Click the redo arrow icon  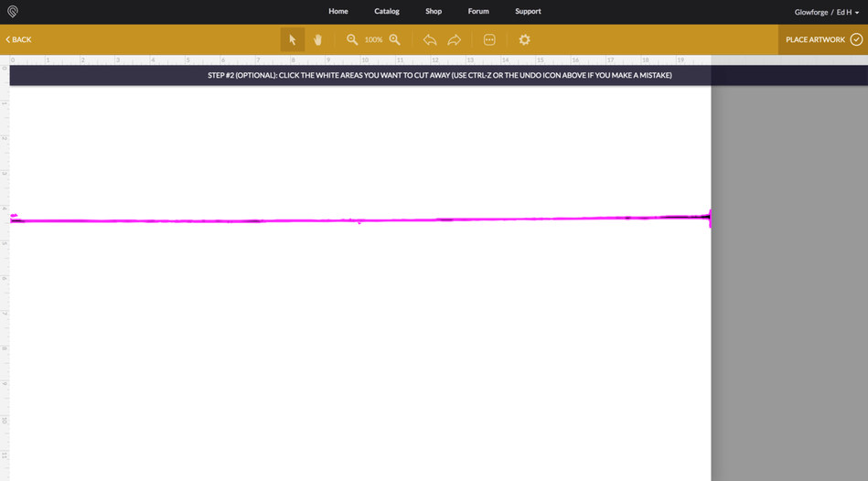click(454, 40)
